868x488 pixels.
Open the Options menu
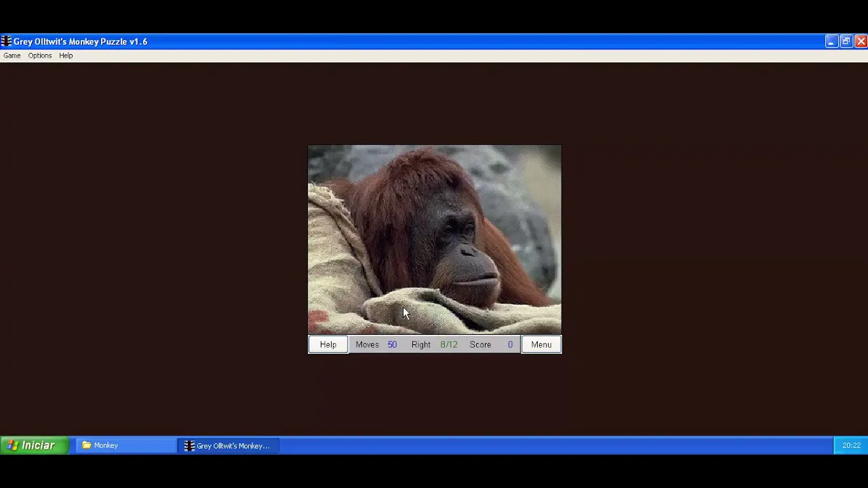pos(39,56)
